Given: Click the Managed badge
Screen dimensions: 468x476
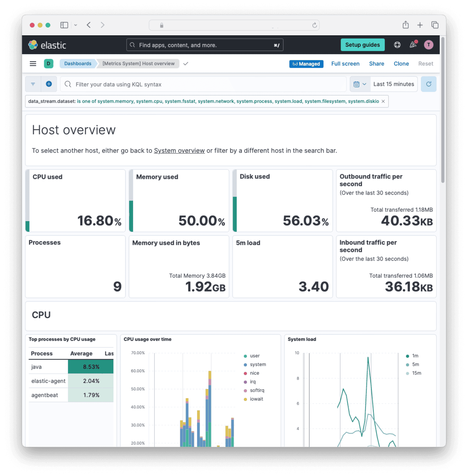Looking at the screenshot, I should point(306,64).
